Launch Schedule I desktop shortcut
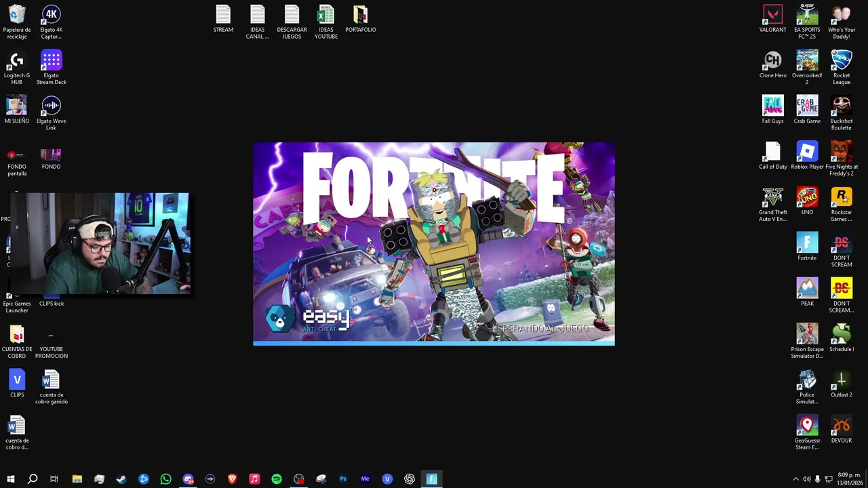The image size is (868, 488). [842, 338]
